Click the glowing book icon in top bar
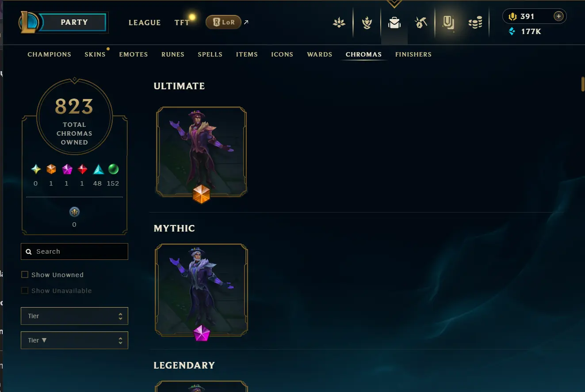The width and height of the screenshot is (585, 392). coord(448,22)
